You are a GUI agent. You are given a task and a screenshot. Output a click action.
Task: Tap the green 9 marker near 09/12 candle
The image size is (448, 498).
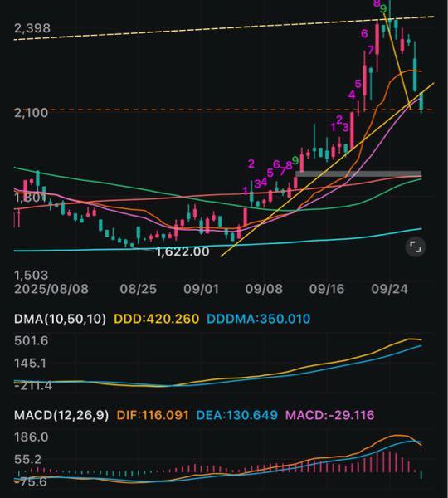tap(295, 161)
